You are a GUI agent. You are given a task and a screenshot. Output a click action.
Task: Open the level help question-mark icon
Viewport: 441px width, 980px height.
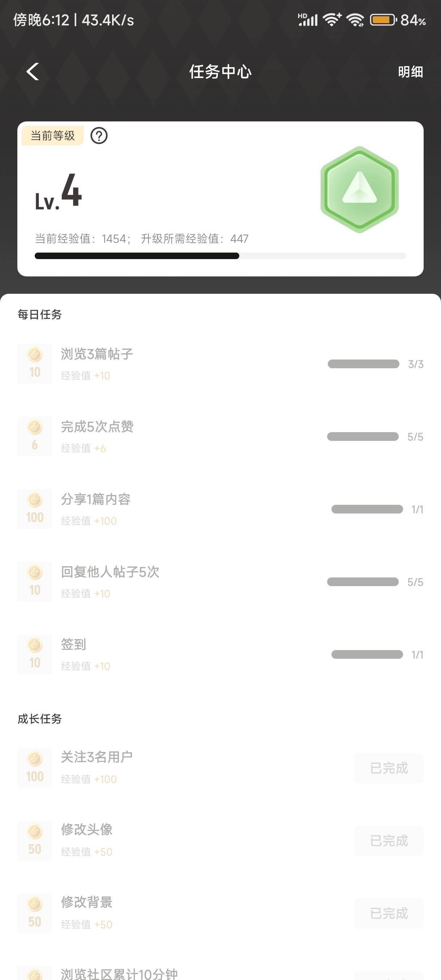pyautogui.click(x=99, y=136)
